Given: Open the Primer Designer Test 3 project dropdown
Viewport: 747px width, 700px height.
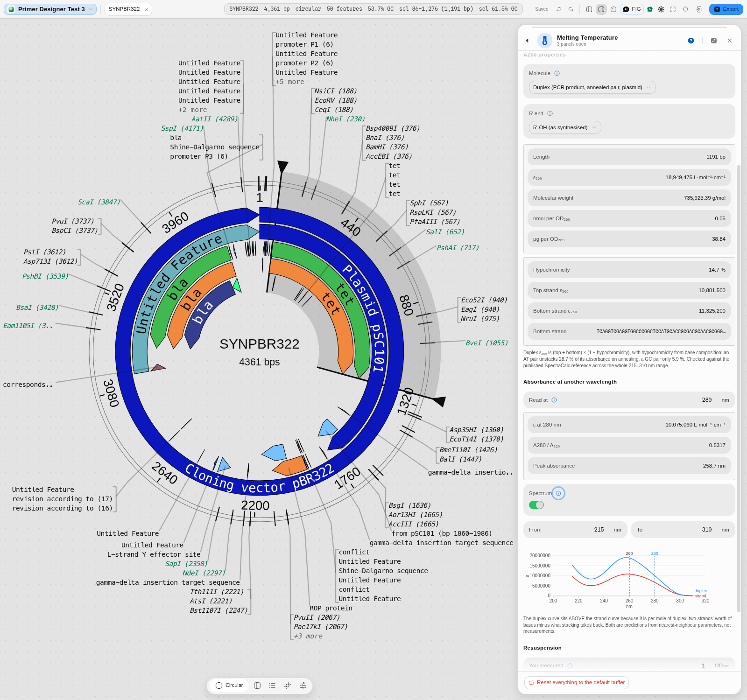Looking at the screenshot, I should coord(50,9).
